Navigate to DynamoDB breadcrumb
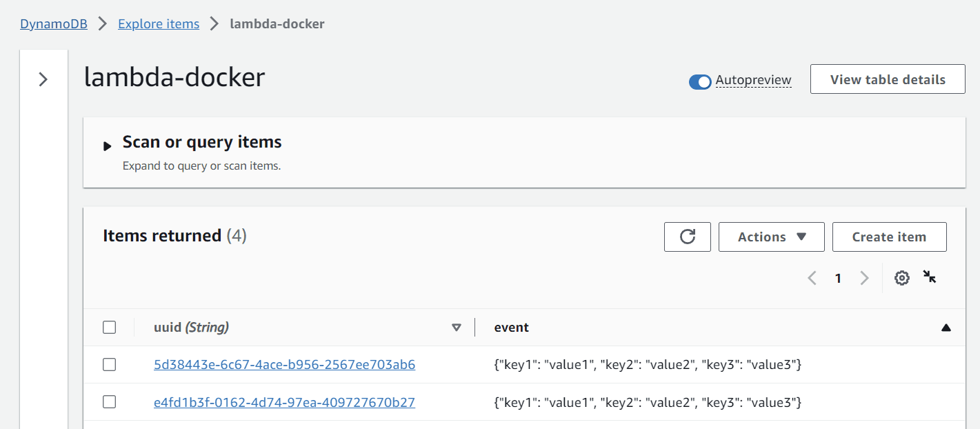This screenshot has height=429, width=980. tap(54, 23)
